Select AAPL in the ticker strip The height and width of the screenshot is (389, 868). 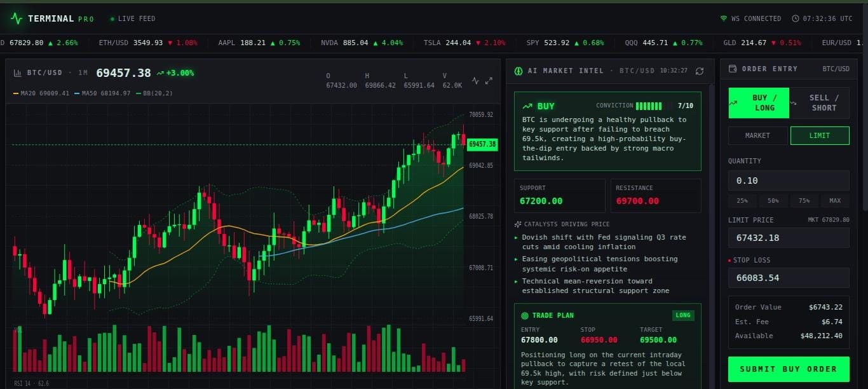point(259,43)
